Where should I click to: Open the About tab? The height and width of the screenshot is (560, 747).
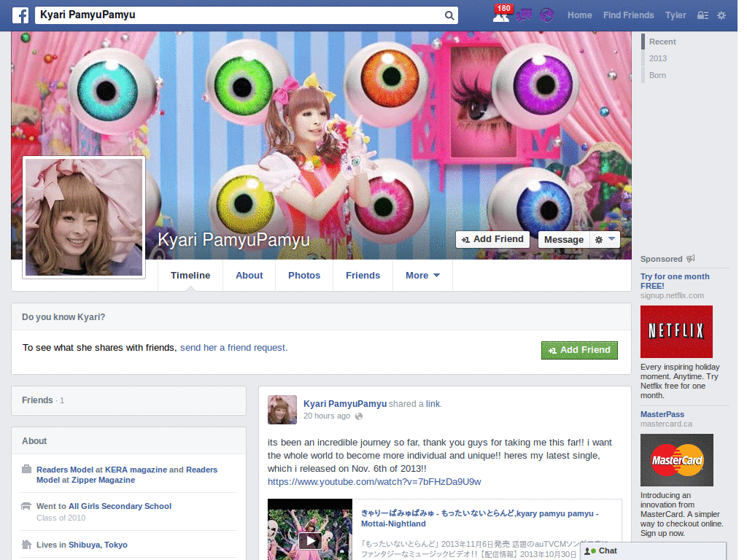tap(249, 275)
